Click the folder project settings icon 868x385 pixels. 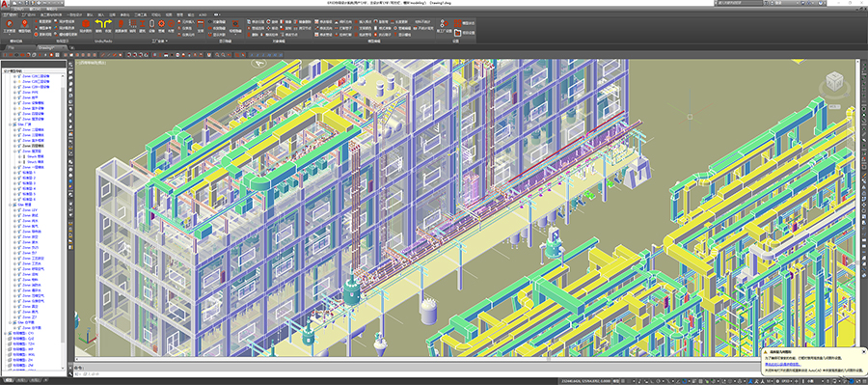point(458,33)
